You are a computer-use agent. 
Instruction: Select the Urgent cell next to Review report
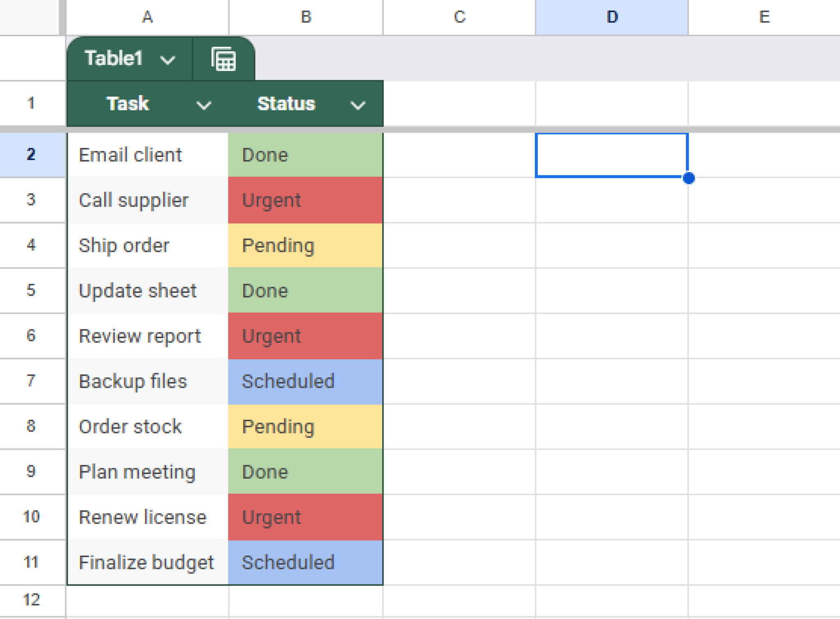(305, 336)
